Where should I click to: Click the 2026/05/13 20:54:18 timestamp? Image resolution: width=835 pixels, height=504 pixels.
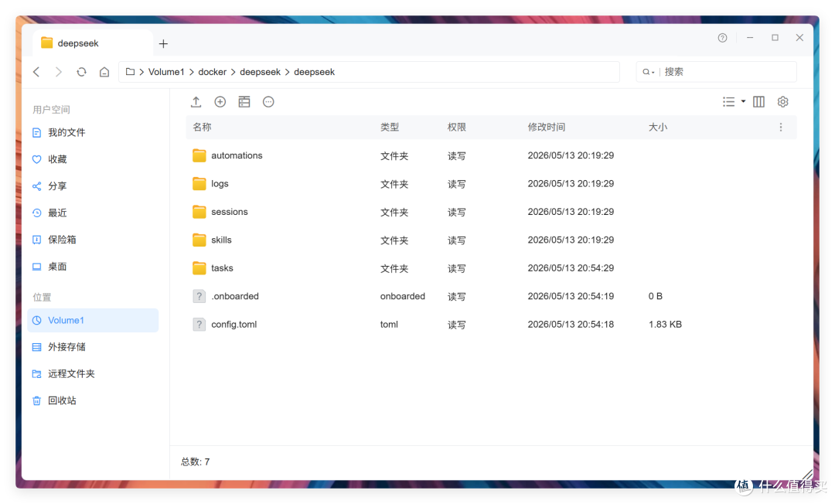[571, 324]
